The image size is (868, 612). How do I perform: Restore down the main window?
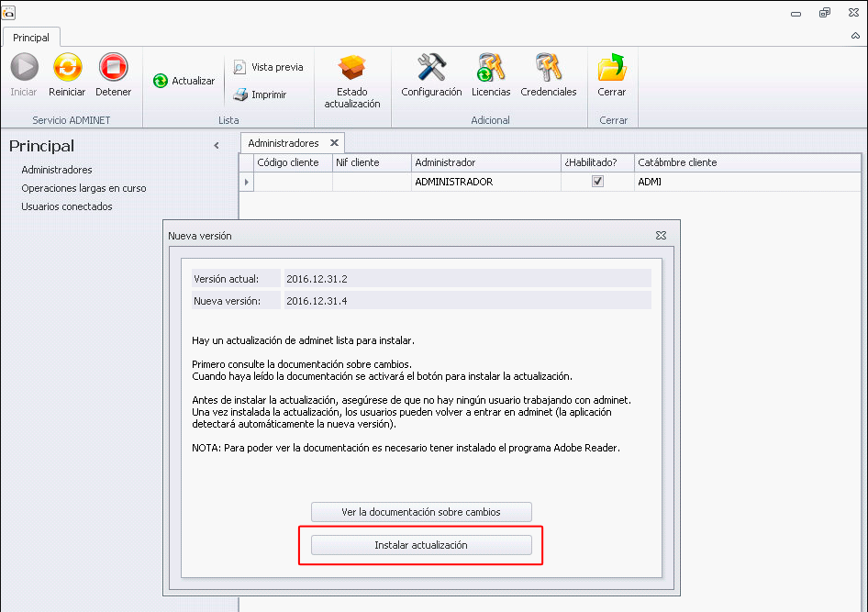825,12
